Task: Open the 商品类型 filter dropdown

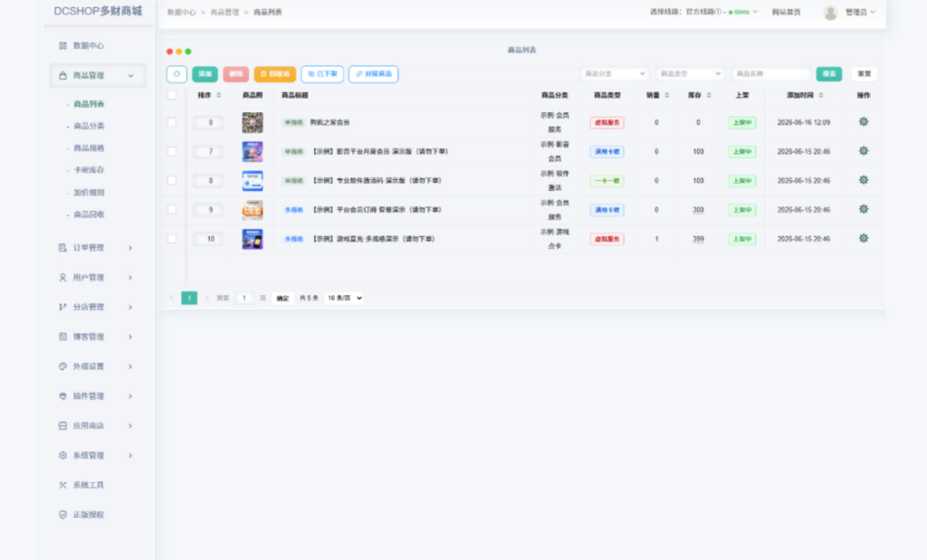Action: (690, 74)
